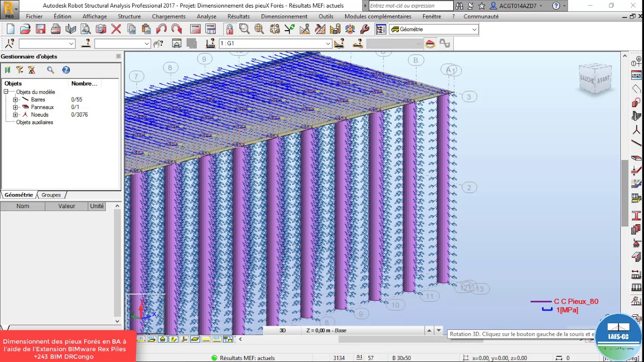The height and width of the screenshot is (362, 644).
Task: Open the load case 1 : G1 dropdown
Action: (x=328, y=44)
